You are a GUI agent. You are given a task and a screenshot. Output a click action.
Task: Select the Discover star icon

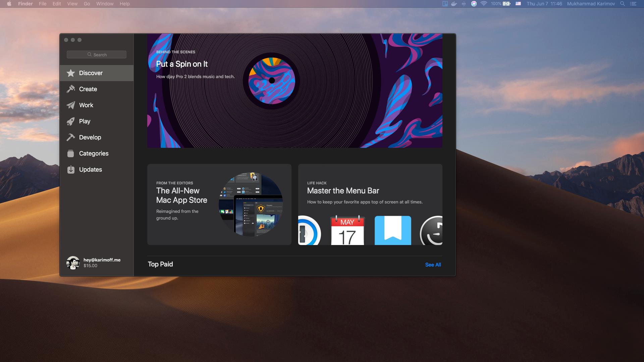(70, 73)
